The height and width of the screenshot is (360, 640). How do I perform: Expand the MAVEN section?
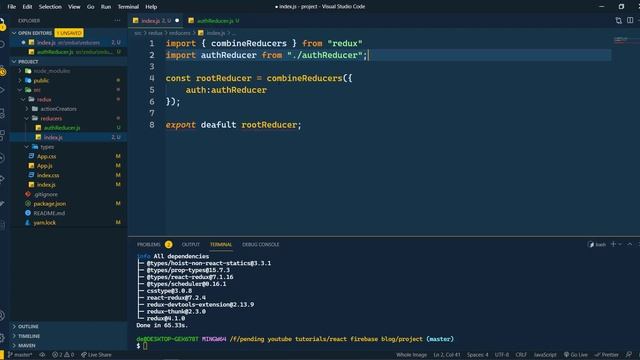click(69, 345)
